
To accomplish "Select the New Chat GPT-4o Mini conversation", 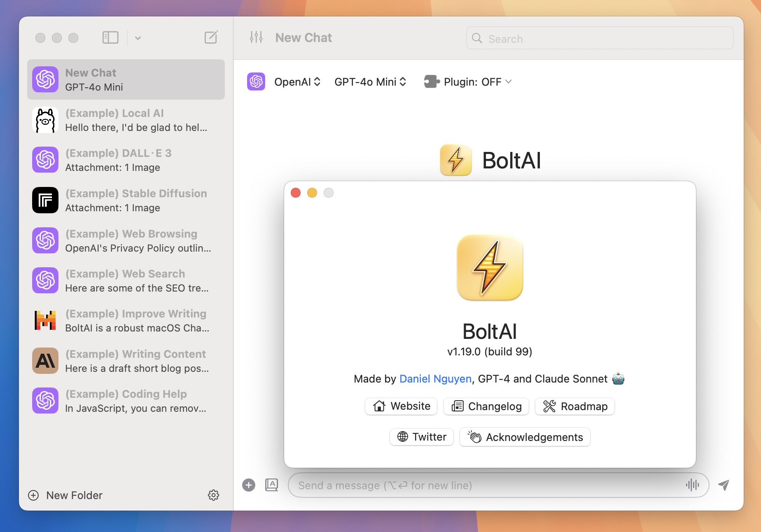I will [x=126, y=79].
